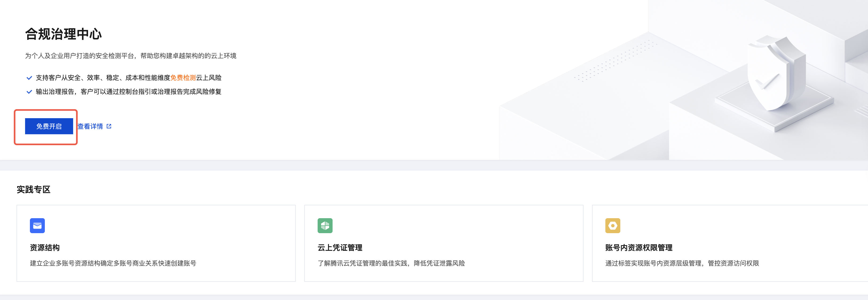The height and width of the screenshot is (300, 868).
Task: Click the subtitle 为个人及企业用户打造的安全检测平台
Action: 131,56
